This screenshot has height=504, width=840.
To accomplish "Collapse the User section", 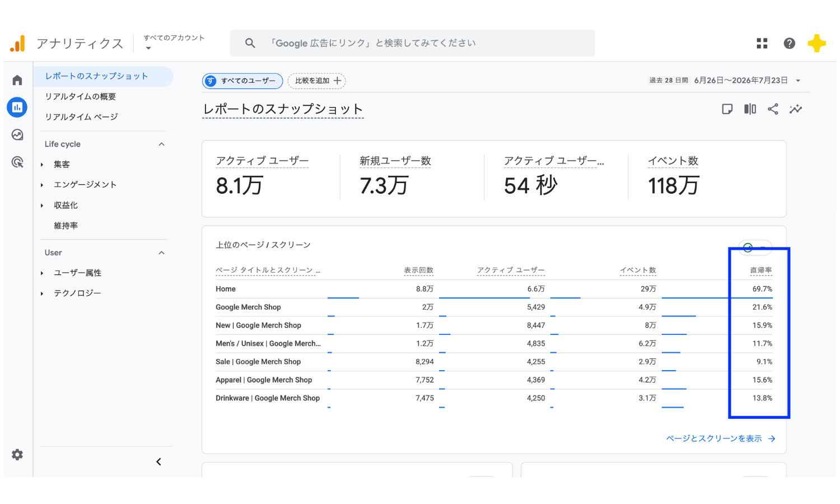I will [x=162, y=253].
